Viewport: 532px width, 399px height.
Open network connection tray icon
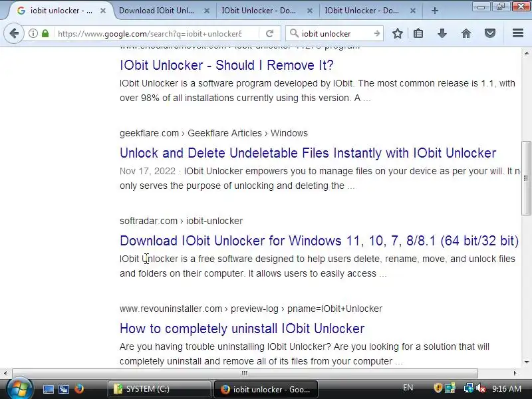pos(468,388)
